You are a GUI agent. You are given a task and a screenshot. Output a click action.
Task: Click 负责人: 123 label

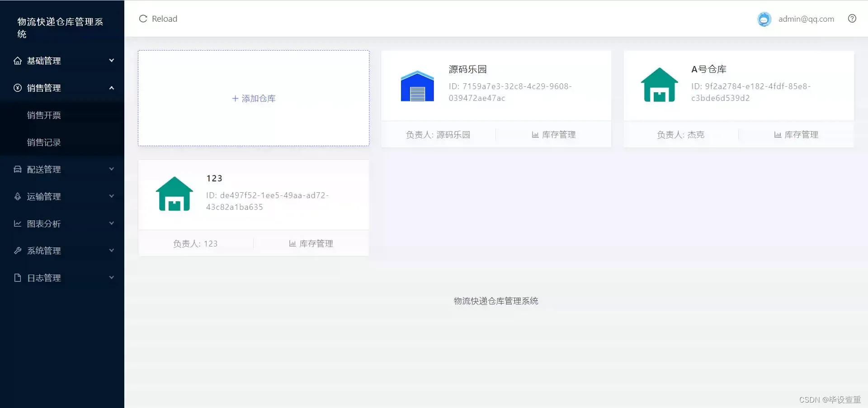(195, 244)
